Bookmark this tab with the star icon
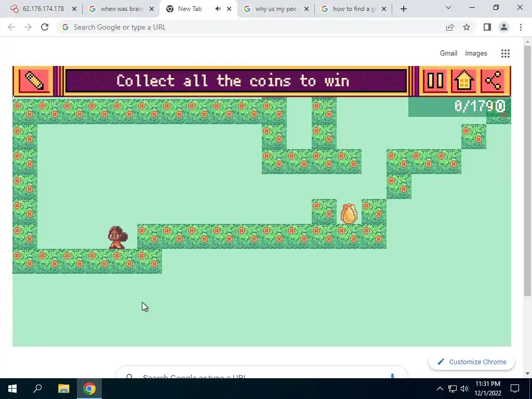Viewport: 532px width, 399px height. (x=467, y=27)
